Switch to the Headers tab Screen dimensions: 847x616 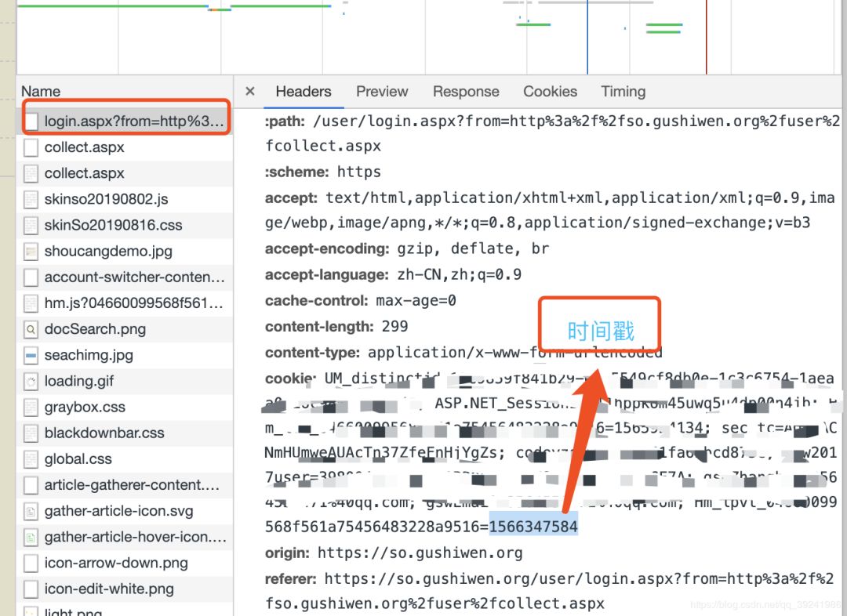coord(303,91)
